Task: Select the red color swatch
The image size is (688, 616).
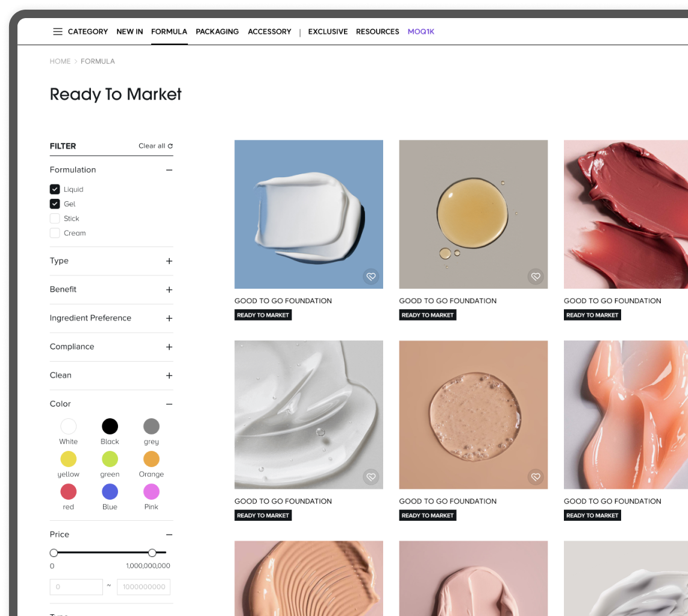Action: [69, 492]
